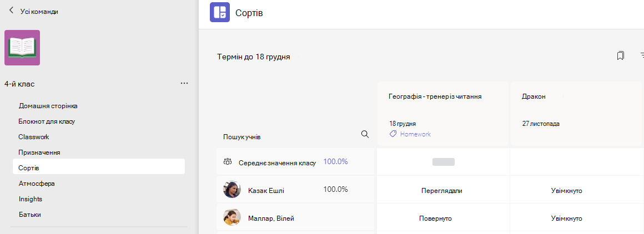Click the Пошук учнів search field
Image resolution: width=644 pixels, height=234 pixels.
(x=296, y=137)
